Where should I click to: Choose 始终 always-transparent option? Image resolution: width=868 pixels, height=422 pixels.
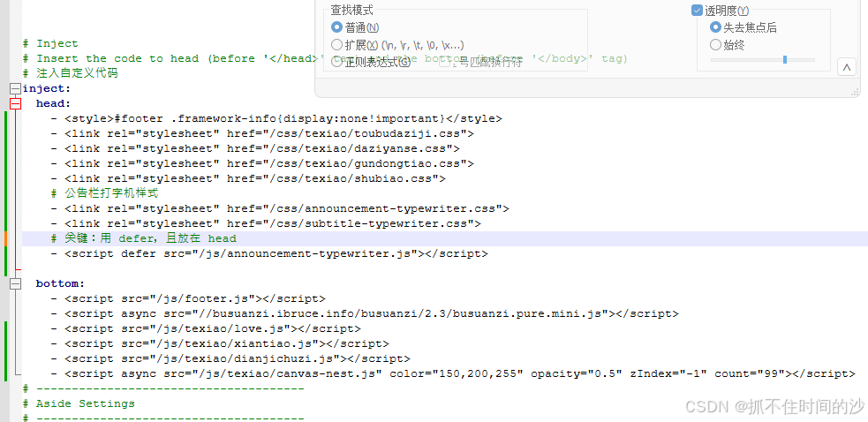pos(715,44)
